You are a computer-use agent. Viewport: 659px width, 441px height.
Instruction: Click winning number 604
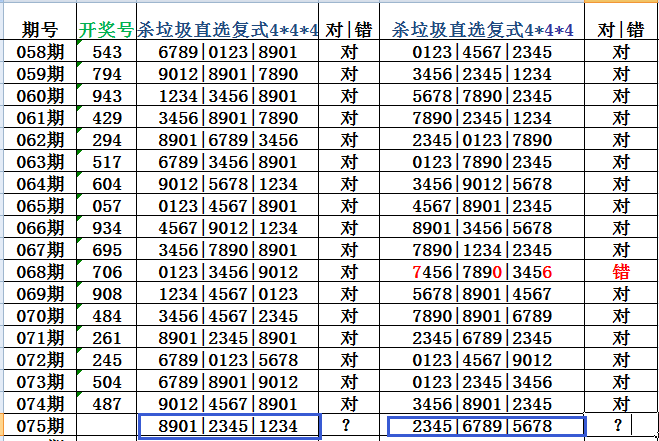pos(106,183)
